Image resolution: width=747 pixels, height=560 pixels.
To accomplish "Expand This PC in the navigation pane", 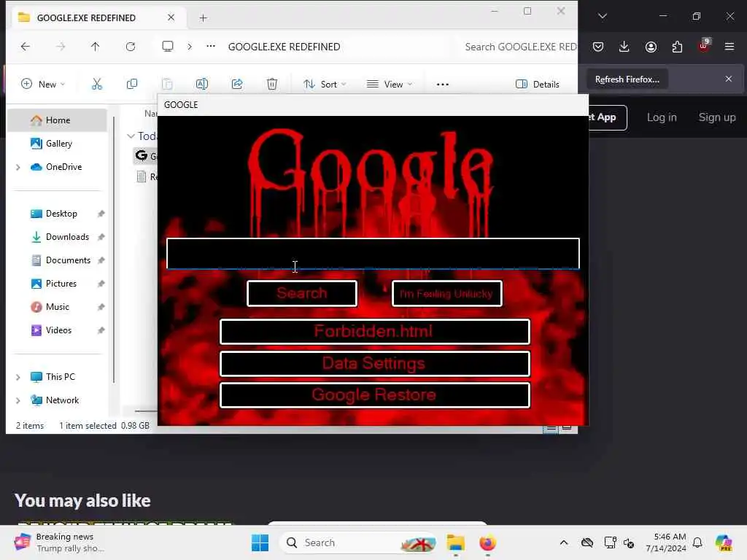I will point(18,377).
